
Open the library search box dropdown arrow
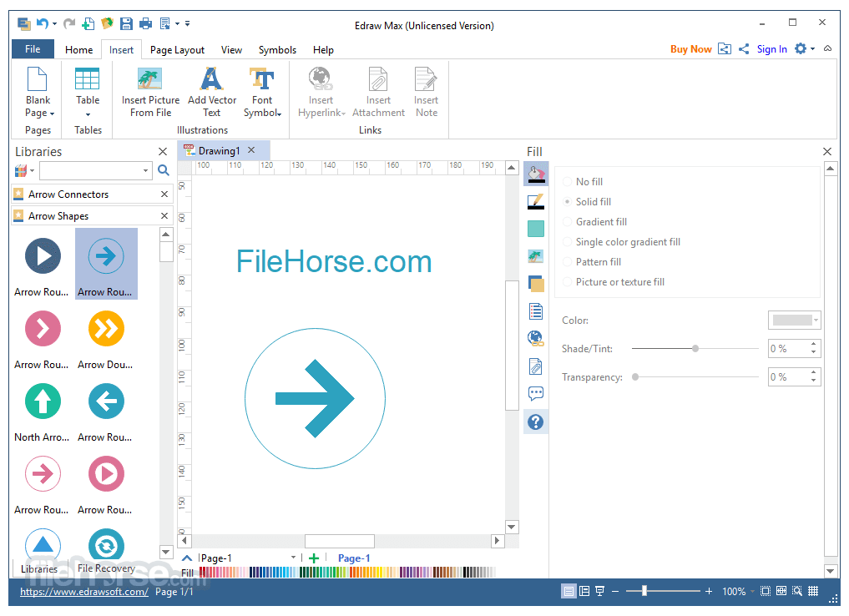click(x=145, y=170)
